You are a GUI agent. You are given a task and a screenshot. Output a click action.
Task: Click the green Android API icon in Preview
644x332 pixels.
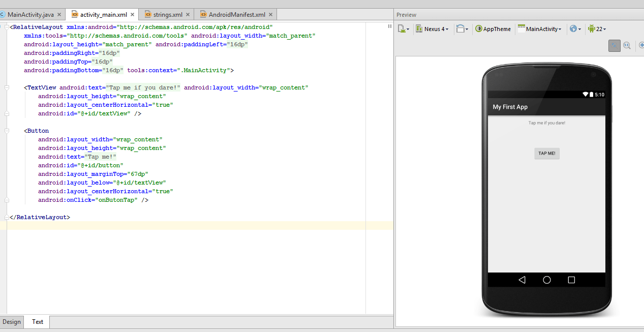pyautogui.click(x=592, y=28)
